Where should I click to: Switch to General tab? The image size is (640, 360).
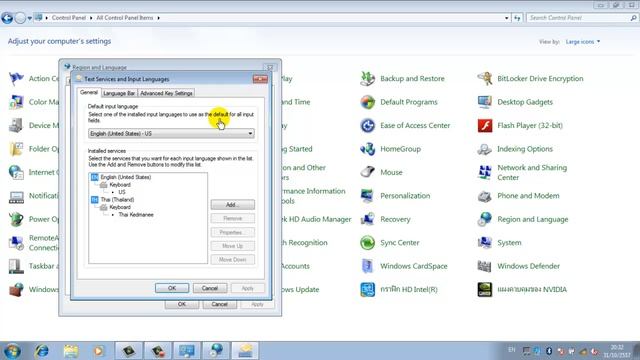(89, 93)
